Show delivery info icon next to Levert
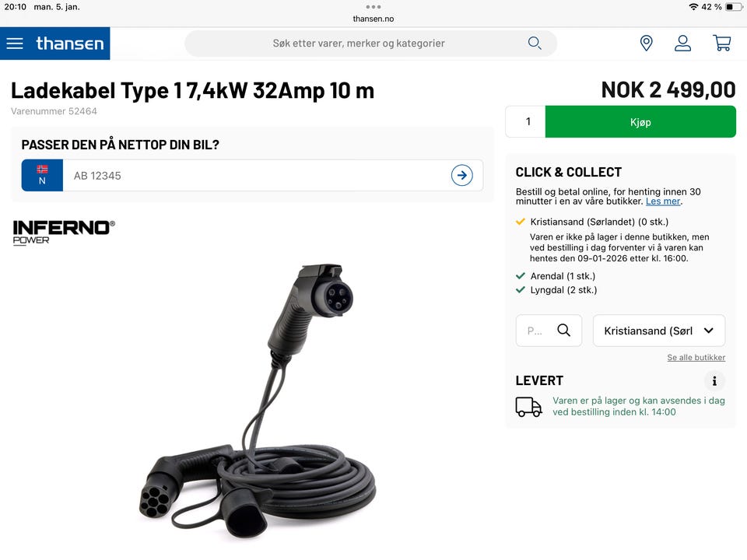Viewport: 747px width, 560px height. click(714, 381)
